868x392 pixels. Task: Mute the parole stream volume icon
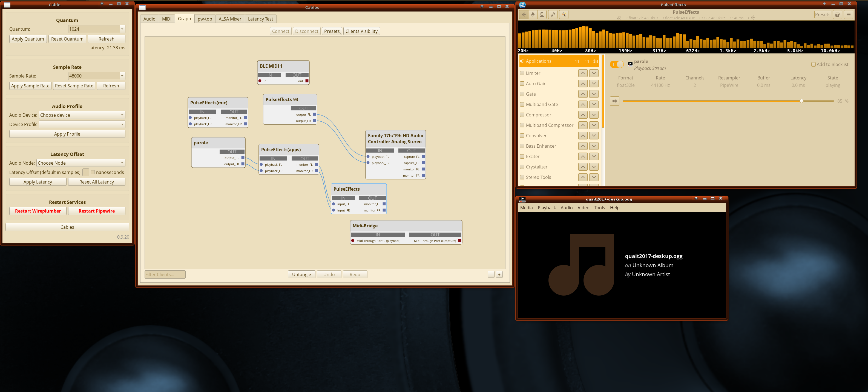614,101
